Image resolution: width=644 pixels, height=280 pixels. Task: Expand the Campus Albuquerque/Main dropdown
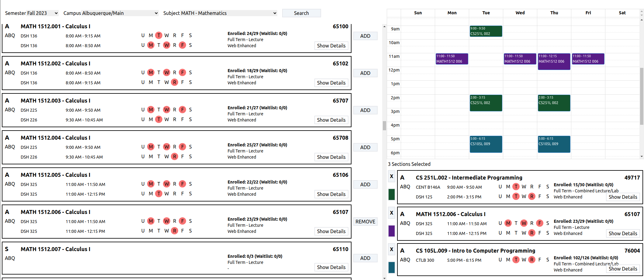(x=110, y=13)
